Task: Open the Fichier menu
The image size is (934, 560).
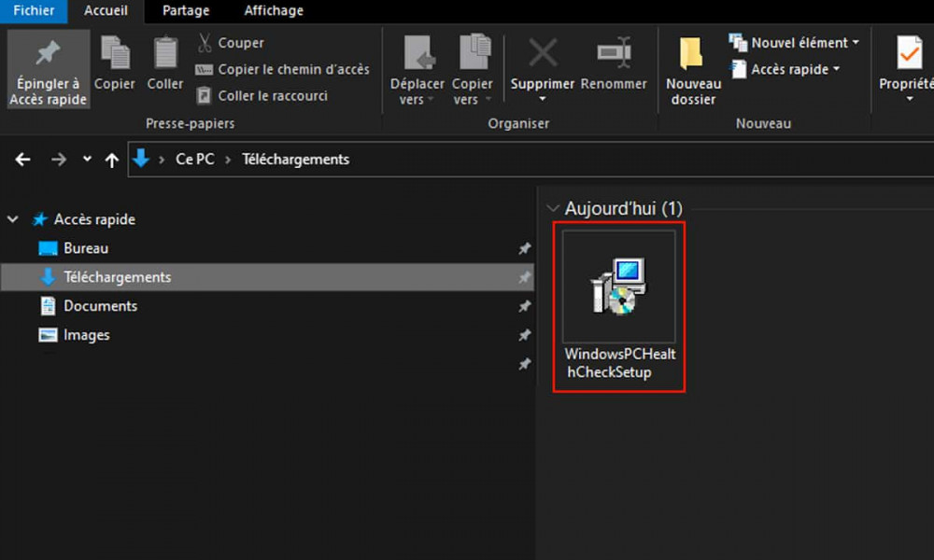Action: point(34,10)
